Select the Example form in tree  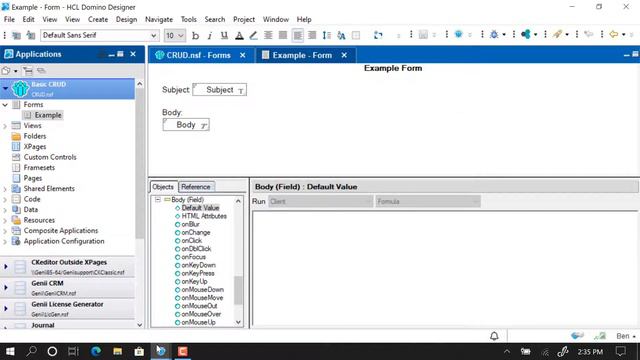tap(48, 115)
